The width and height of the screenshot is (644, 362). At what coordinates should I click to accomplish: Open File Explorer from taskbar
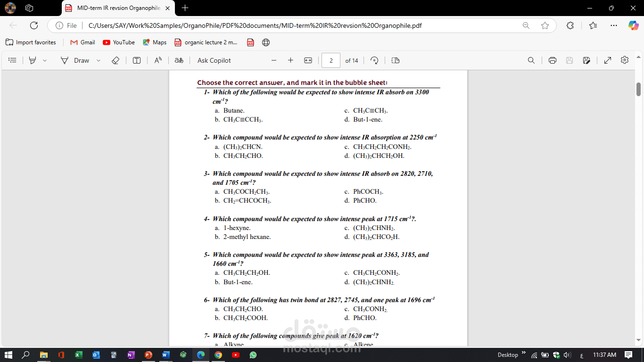(x=44, y=354)
